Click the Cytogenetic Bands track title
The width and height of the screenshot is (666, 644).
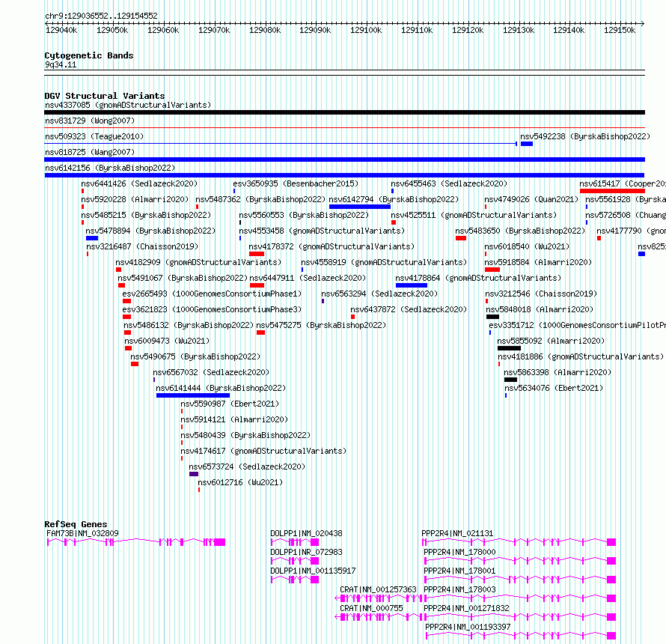pyautogui.click(x=89, y=55)
